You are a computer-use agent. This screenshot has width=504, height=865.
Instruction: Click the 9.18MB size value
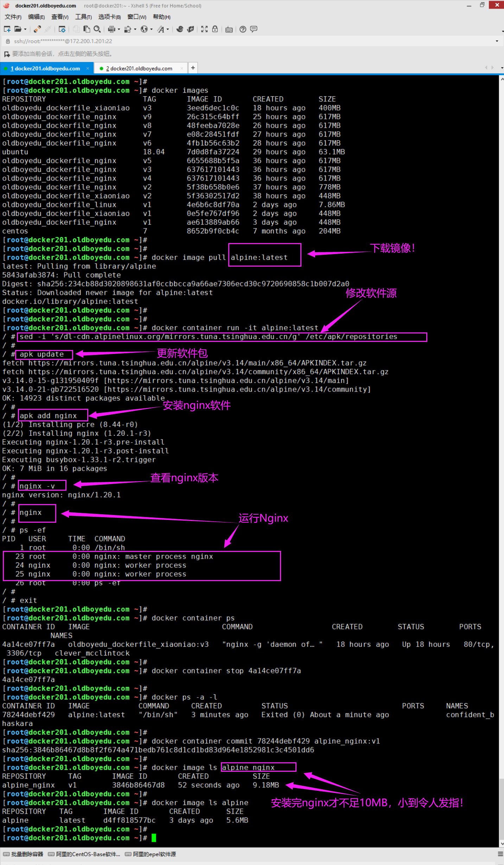[266, 785]
